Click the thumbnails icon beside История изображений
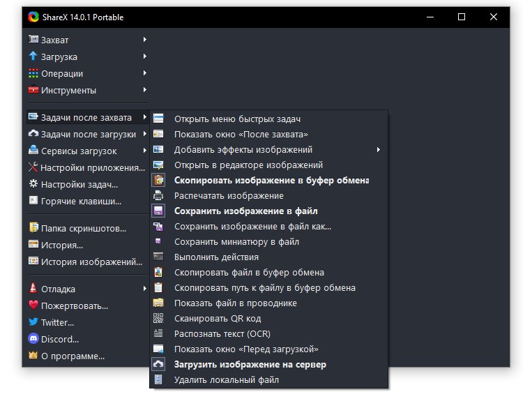532x408 pixels. click(x=33, y=261)
